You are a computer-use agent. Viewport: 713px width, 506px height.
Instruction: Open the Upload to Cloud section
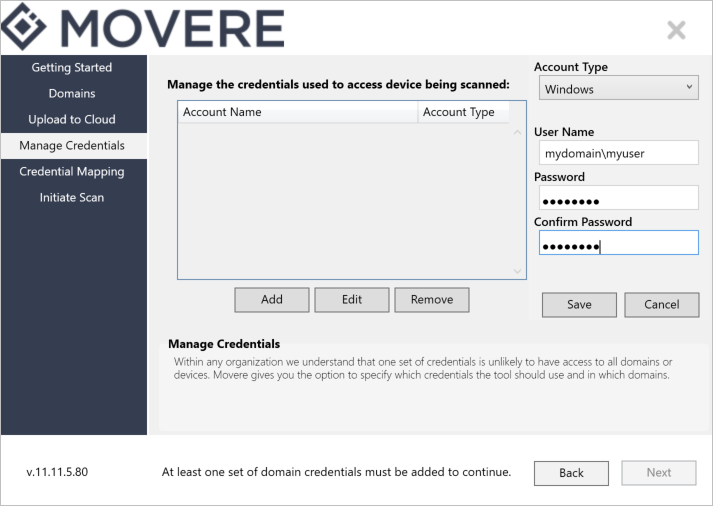(72, 120)
